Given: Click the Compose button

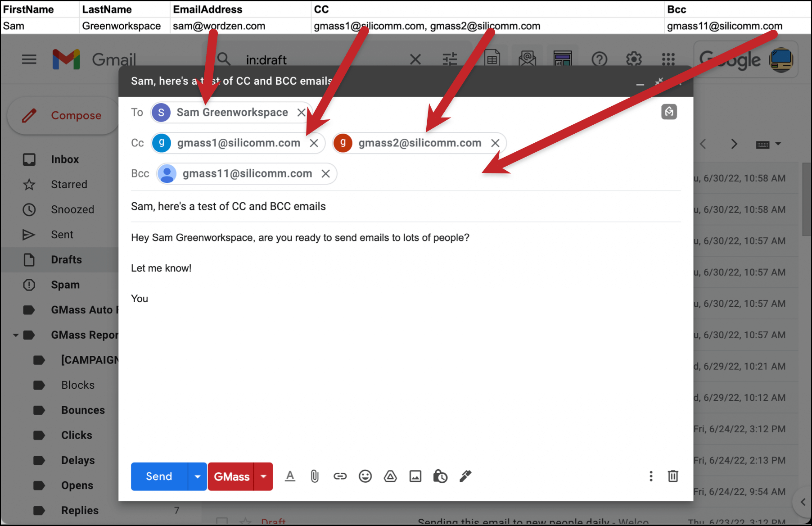Looking at the screenshot, I should coord(63,116).
